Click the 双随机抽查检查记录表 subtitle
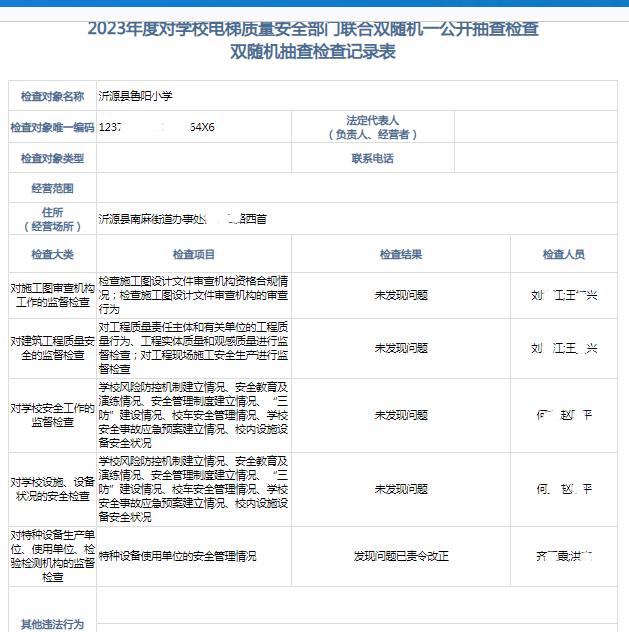 tap(313, 52)
